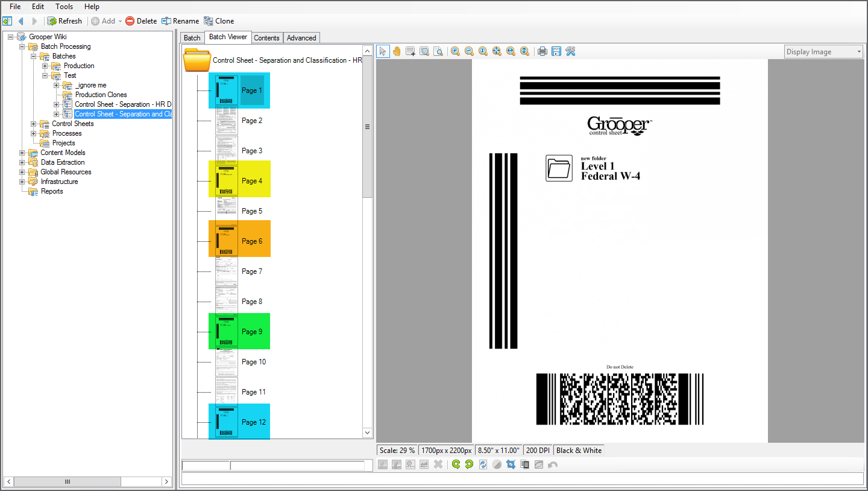Screen dimensions: 868x491
Task: Navigate back with the left arrow
Action: (21, 21)
